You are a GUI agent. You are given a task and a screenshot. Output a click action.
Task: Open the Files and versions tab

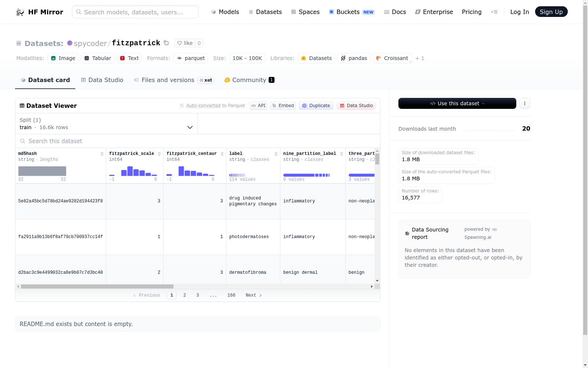point(173,80)
